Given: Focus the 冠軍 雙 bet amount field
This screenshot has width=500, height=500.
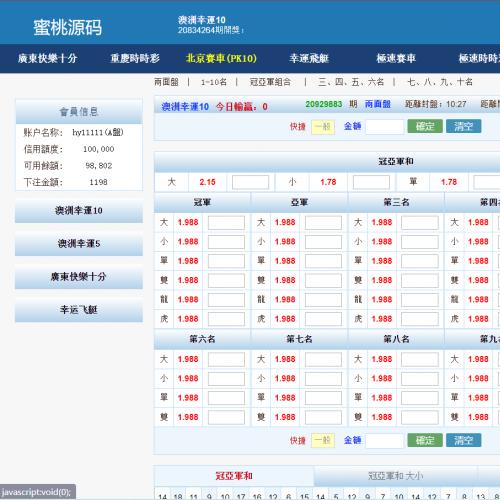Looking at the screenshot, I should [226, 281].
